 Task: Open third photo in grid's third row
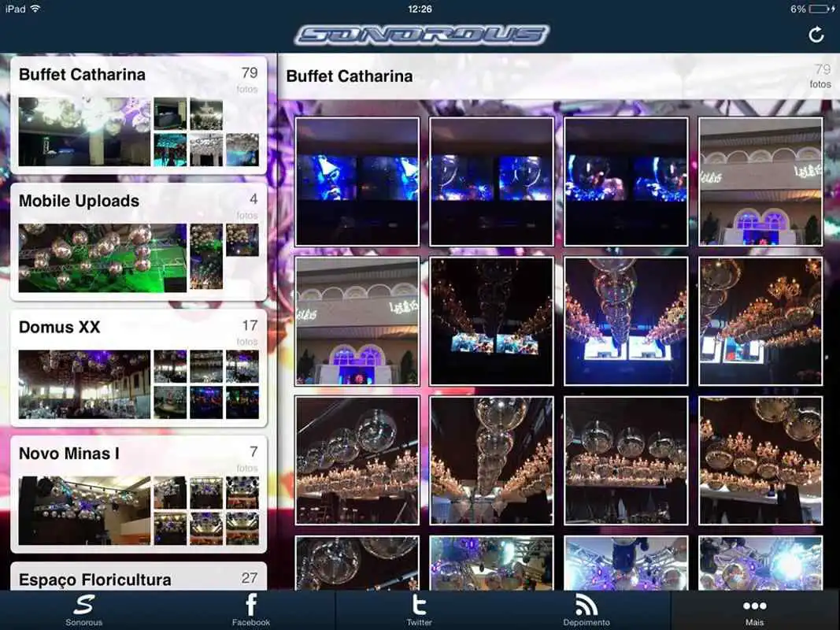(626, 460)
